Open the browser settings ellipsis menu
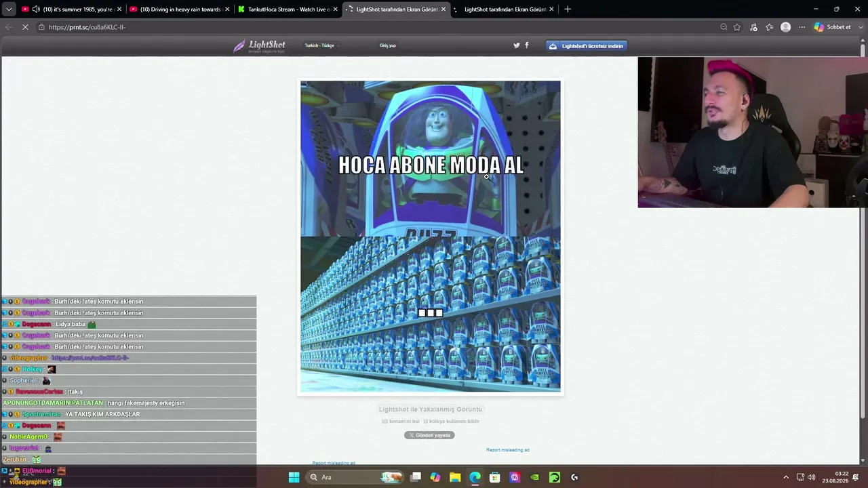868x488 pixels. pyautogui.click(x=802, y=27)
